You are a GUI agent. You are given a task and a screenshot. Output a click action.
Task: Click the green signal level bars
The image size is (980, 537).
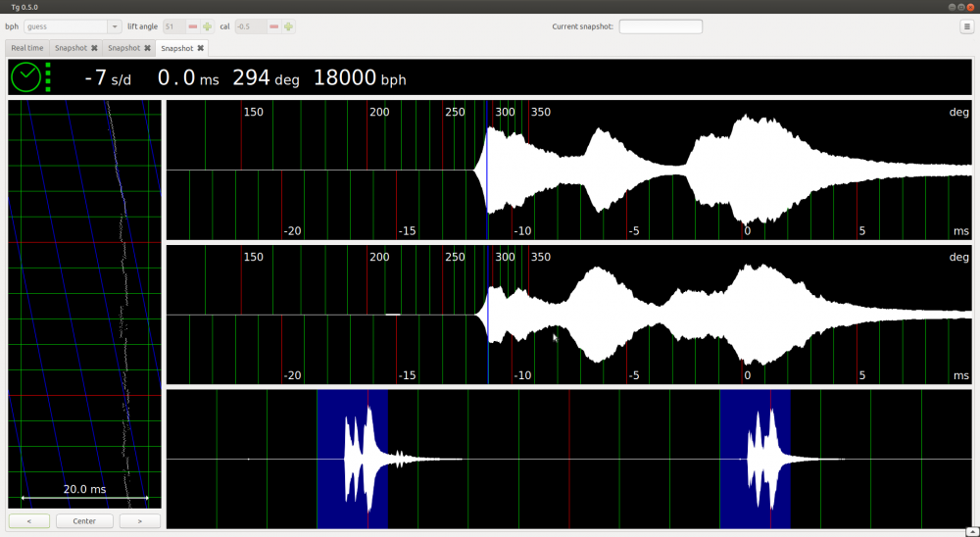[48, 76]
